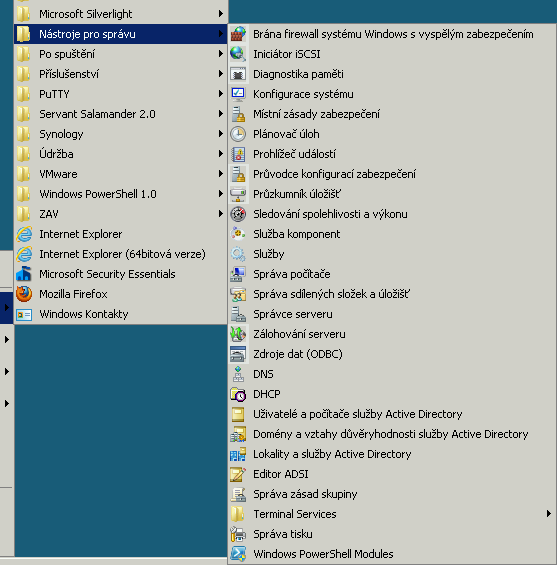
Task: Open Služby text label
Action: [x=269, y=254]
